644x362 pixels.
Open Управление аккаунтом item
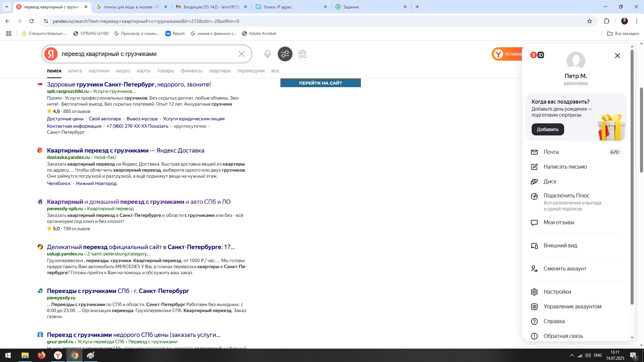coord(576,307)
